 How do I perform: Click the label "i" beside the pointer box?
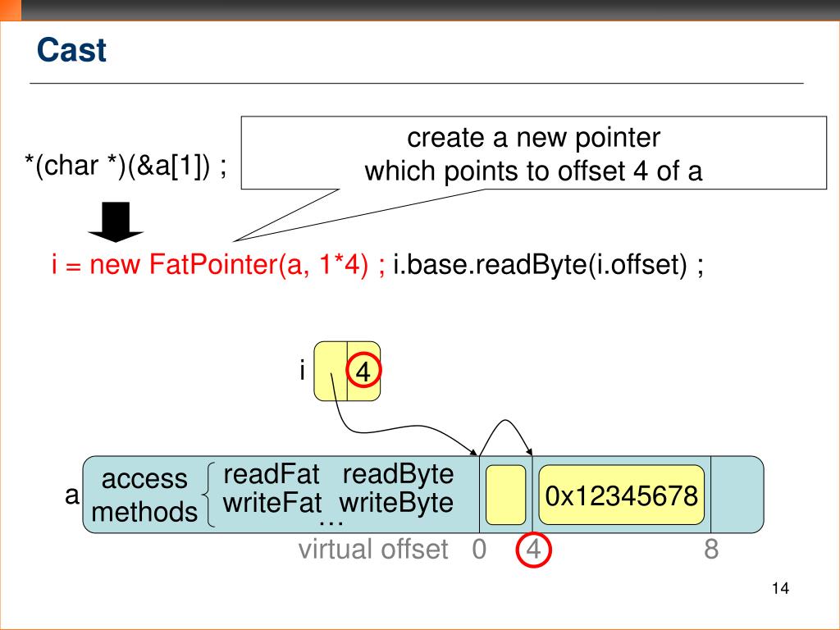(303, 370)
